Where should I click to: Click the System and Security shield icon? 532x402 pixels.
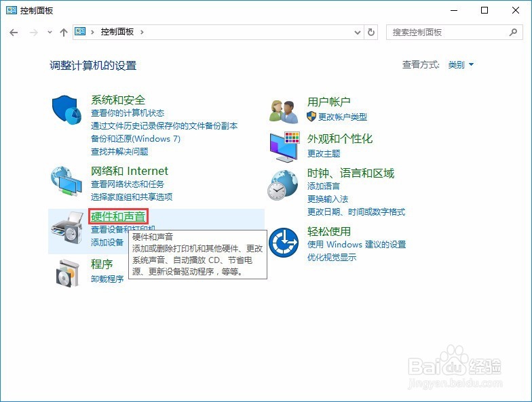(66, 110)
